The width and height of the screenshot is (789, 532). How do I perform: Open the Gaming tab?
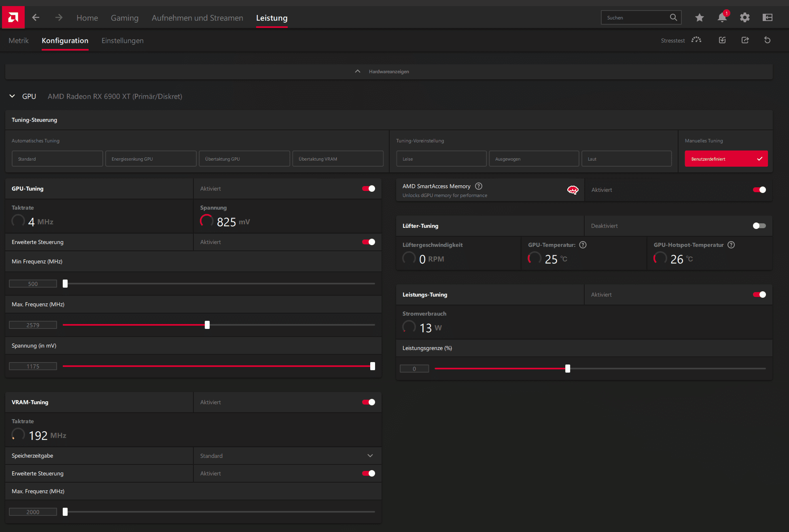click(x=125, y=18)
